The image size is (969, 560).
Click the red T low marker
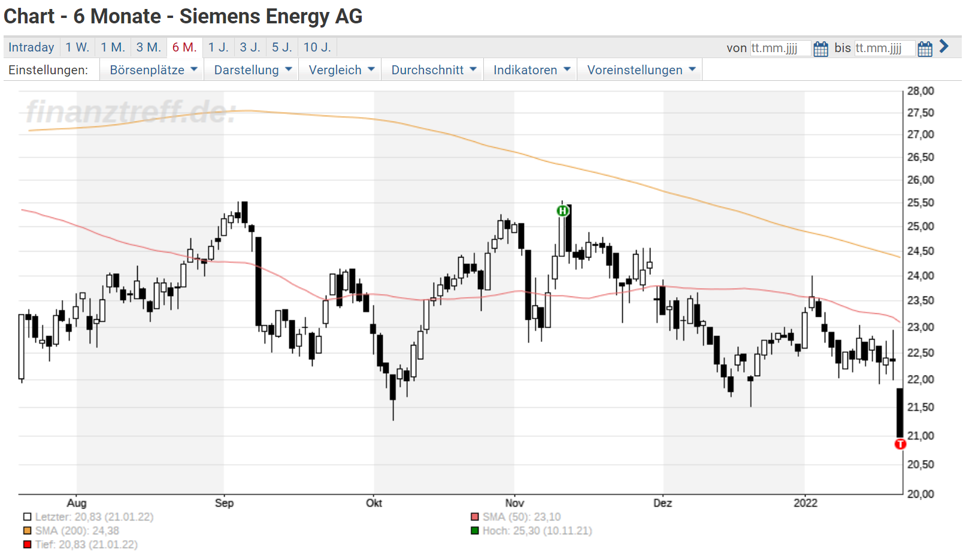point(900,444)
